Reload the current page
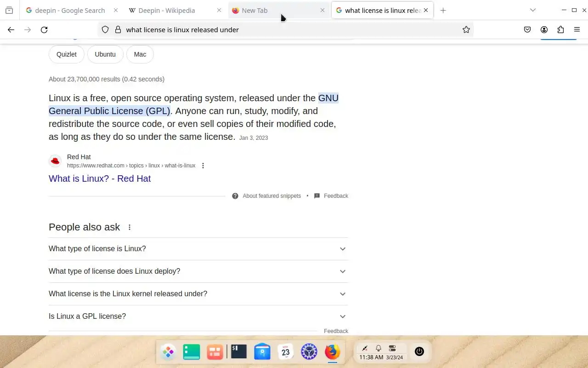The height and width of the screenshot is (368, 588). 44,29
